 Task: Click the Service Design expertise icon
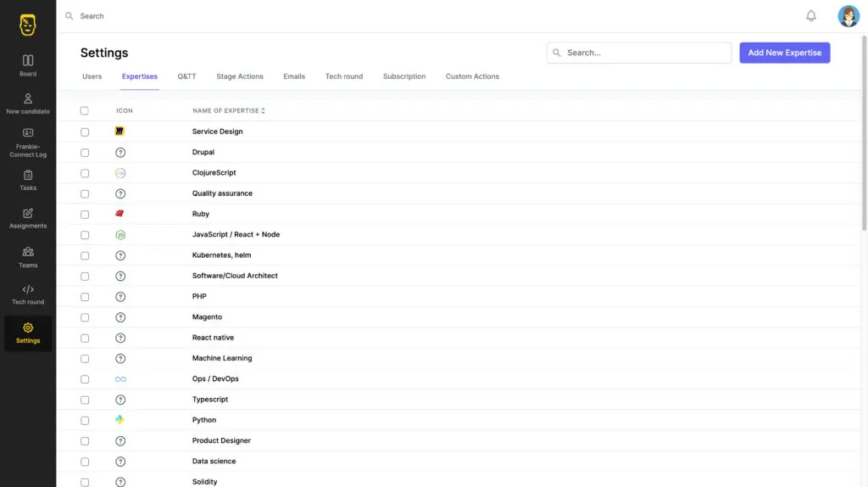120,132
